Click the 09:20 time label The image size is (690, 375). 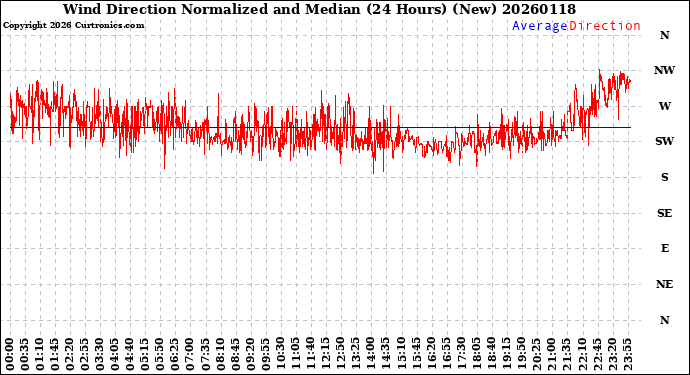coord(250,355)
